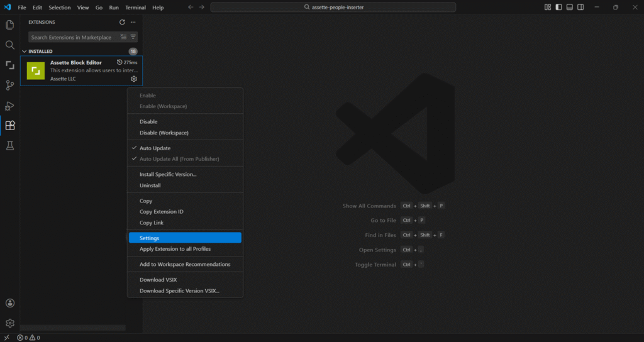The width and height of the screenshot is (644, 342).
Task: Open extensions view More Actions ellipsis
Action: click(x=133, y=22)
